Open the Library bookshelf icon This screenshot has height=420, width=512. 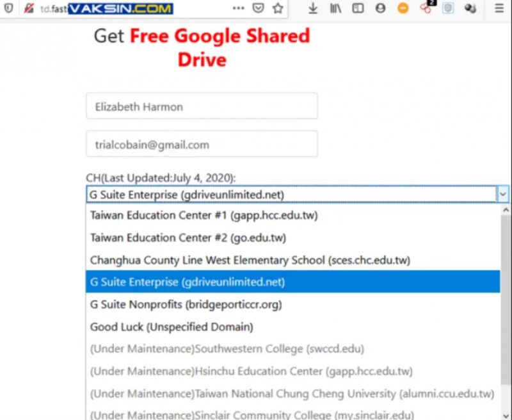[335, 8]
